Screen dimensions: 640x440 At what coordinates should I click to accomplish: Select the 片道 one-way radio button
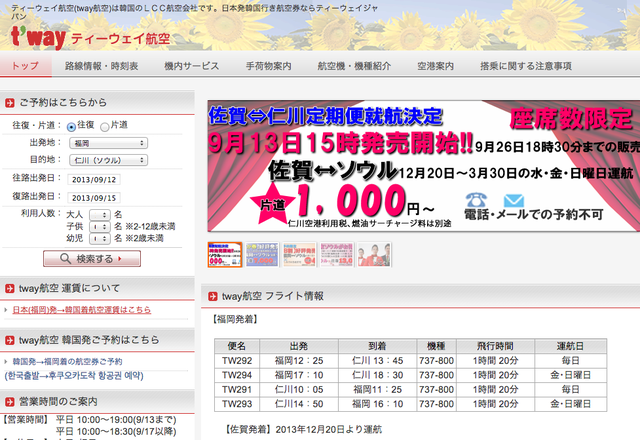pos(104,127)
